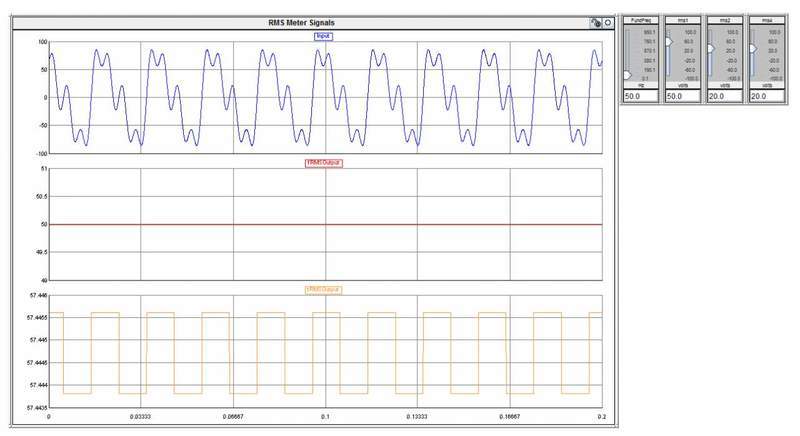Click the blue Input legend label
This screenshot has height=436, width=800.
(x=323, y=36)
